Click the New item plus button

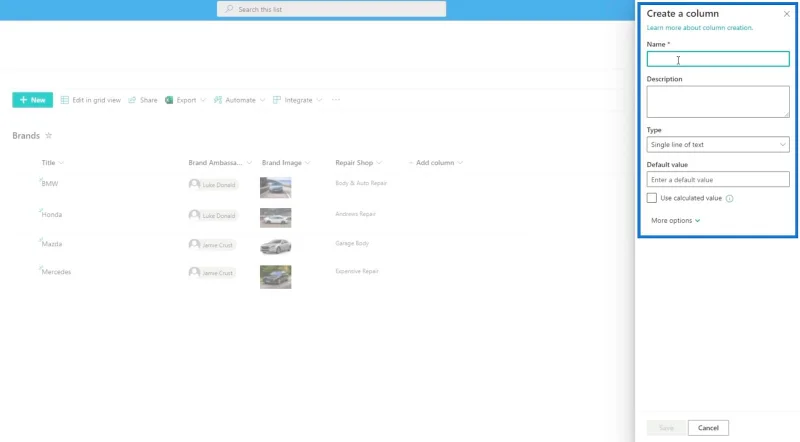tap(32, 100)
